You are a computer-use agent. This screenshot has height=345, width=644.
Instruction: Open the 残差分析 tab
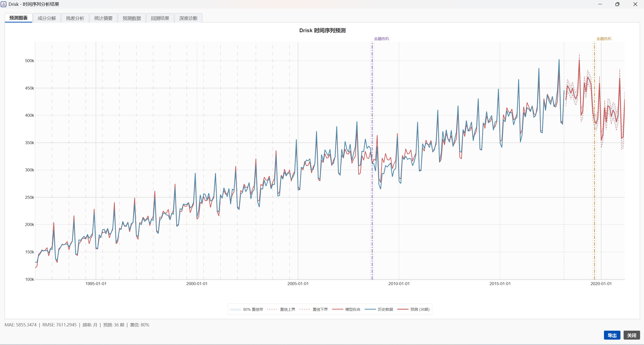click(75, 18)
